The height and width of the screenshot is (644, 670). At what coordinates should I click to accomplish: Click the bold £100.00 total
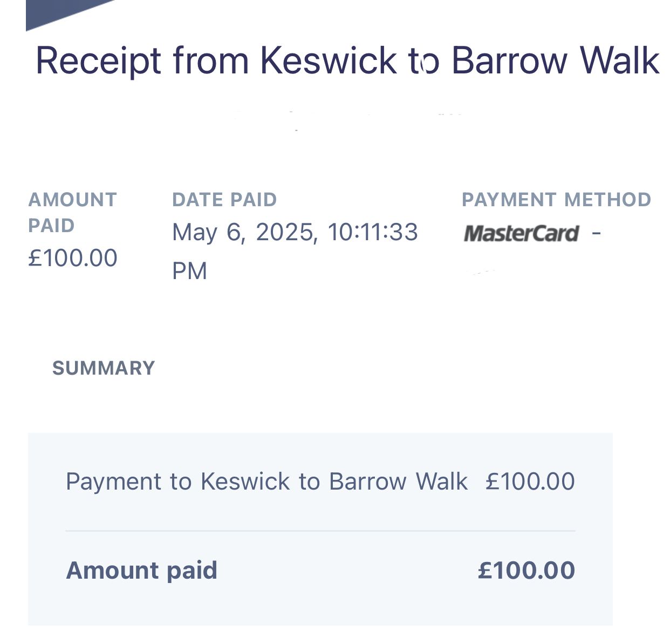[x=527, y=571]
